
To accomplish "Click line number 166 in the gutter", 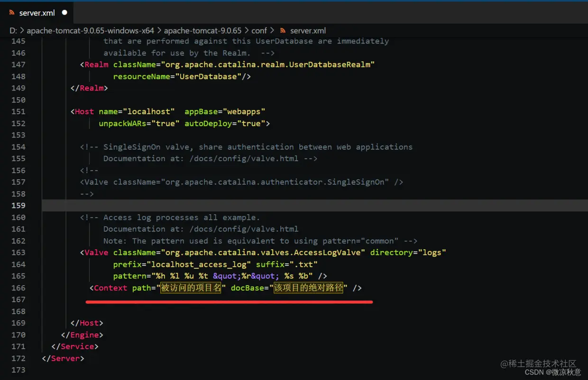I will 18,288.
